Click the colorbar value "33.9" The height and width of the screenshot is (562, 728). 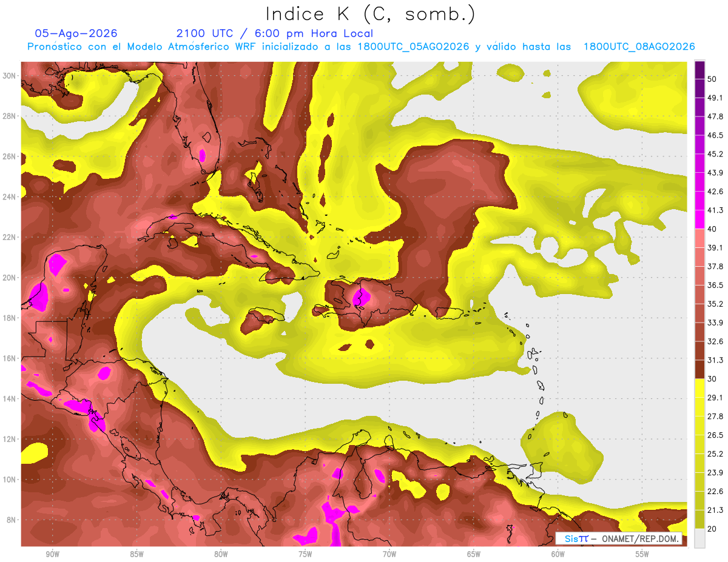tap(716, 323)
